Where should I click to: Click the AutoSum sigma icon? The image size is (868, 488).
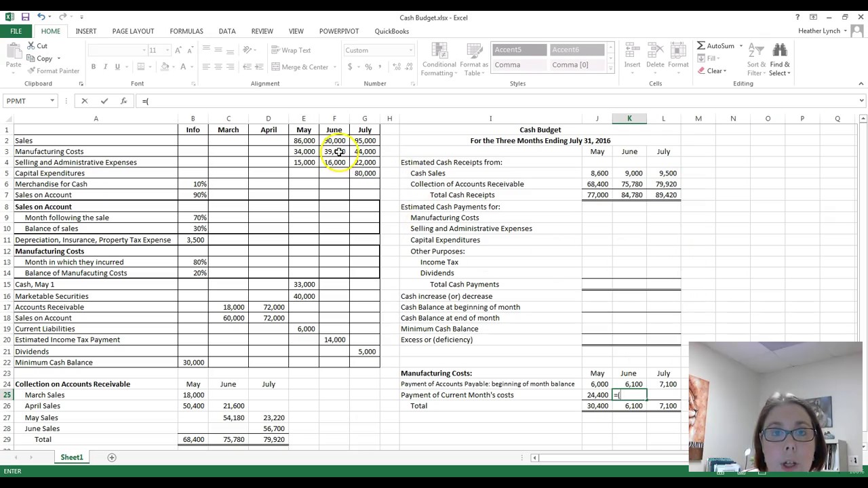click(701, 46)
